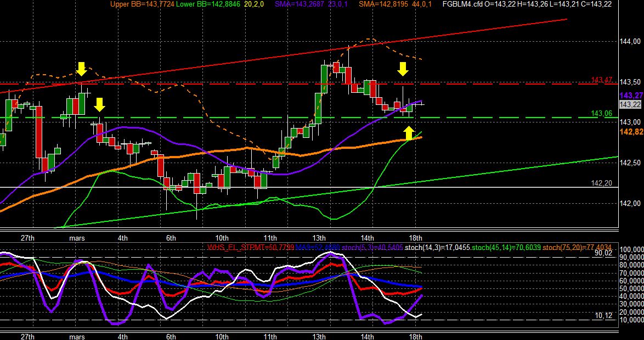
Task: Click '10th' on the stochastic panel date axis
Action: (222, 337)
